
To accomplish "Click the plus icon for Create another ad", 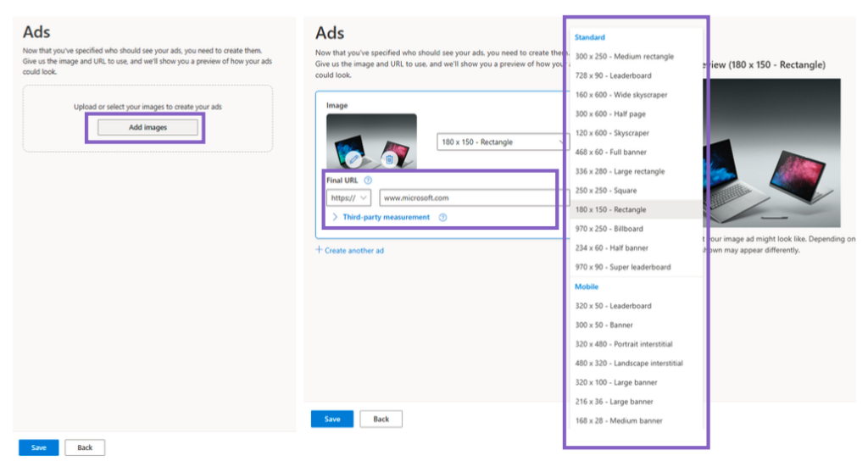I will pos(320,250).
